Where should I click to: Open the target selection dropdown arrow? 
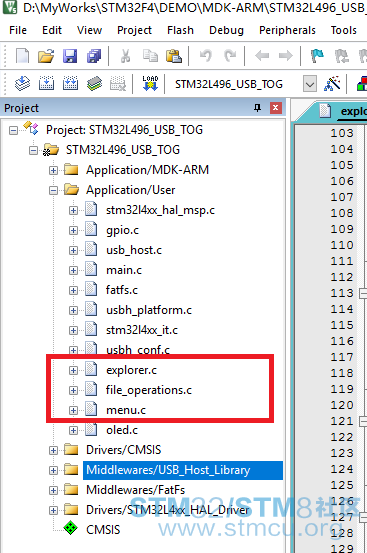coord(310,84)
